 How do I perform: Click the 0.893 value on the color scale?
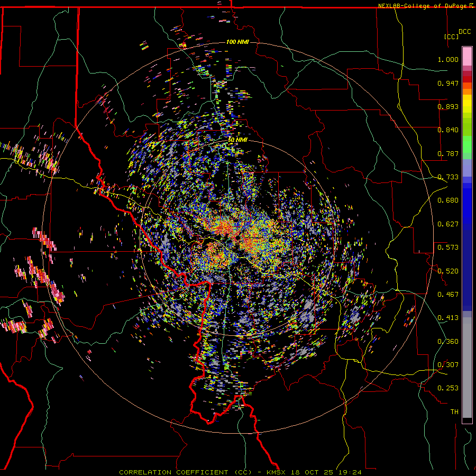pos(448,106)
